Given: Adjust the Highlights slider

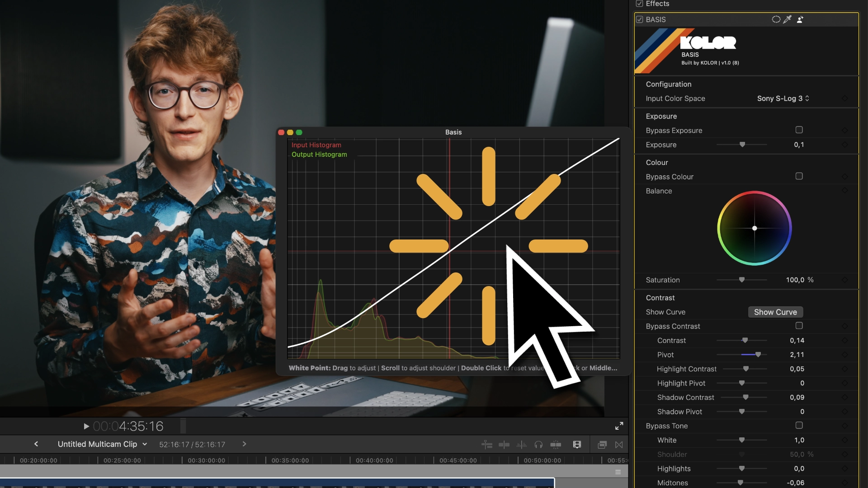Looking at the screenshot, I should [741, 469].
